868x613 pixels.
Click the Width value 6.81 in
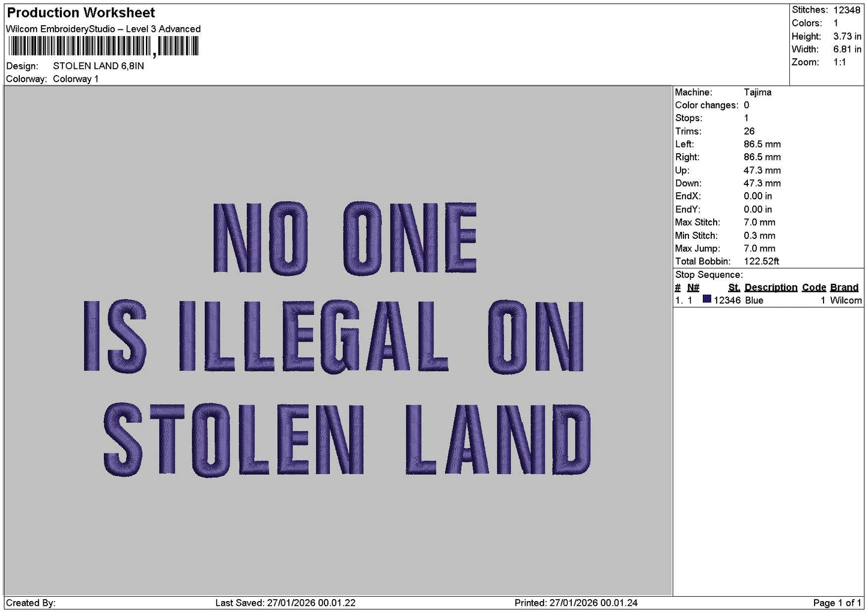[847, 49]
